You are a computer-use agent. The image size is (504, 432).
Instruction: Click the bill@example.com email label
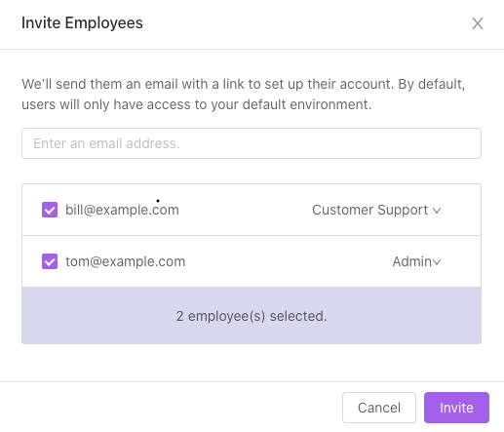click(x=122, y=210)
